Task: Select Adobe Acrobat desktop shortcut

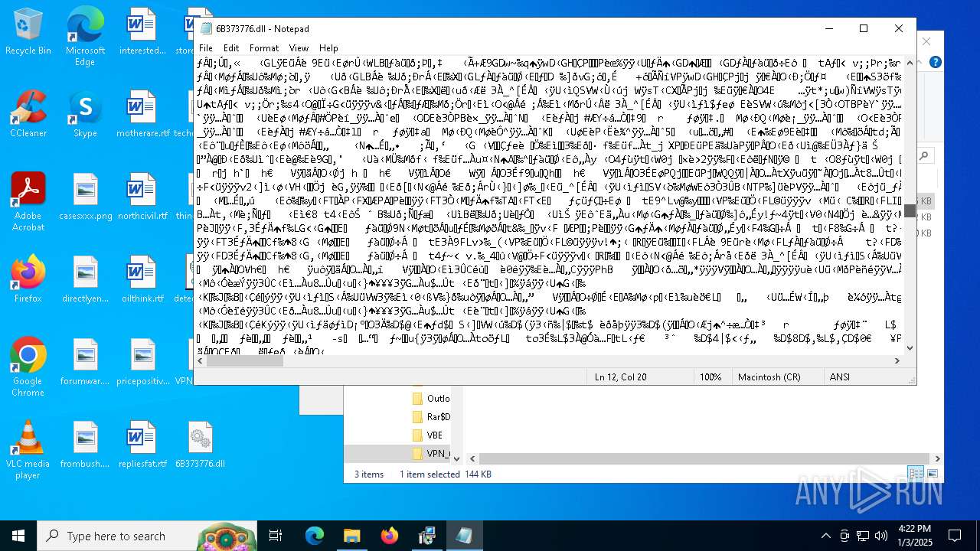Action: [28, 201]
